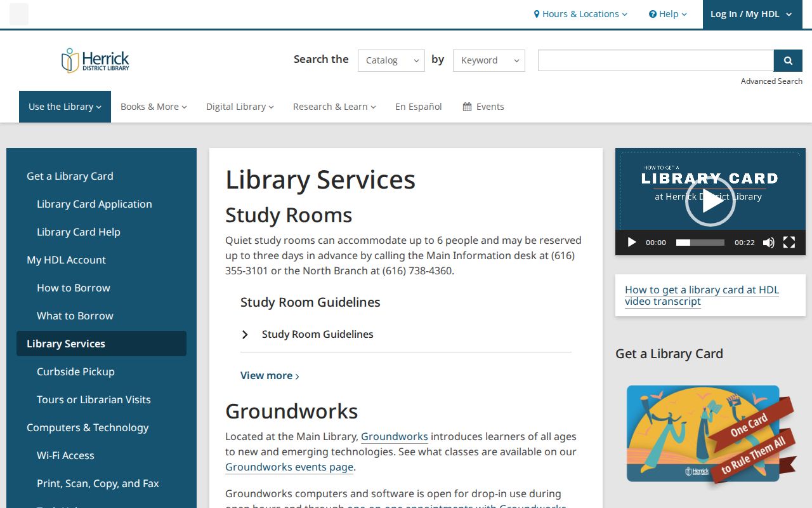The image size is (812, 508).
Task: Select Get a Library Card in sidebar
Action: pyautogui.click(x=70, y=176)
